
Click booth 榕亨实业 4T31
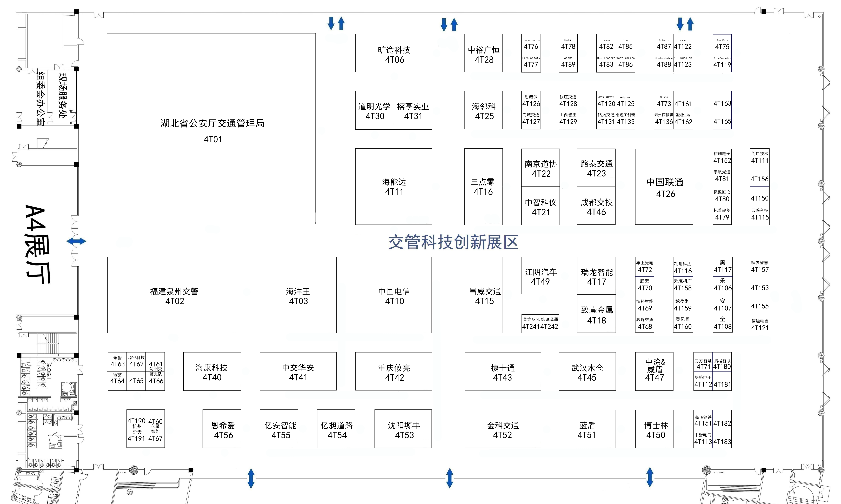tap(413, 110)
